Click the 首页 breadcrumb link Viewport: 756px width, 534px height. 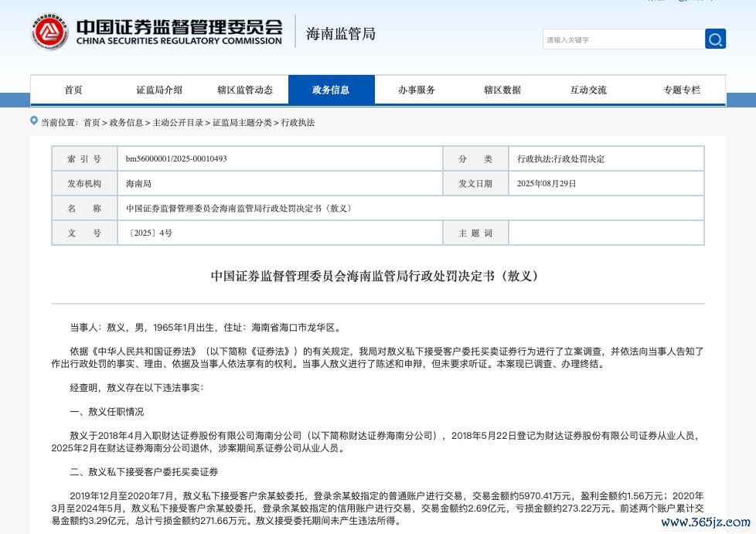[92, 123]
